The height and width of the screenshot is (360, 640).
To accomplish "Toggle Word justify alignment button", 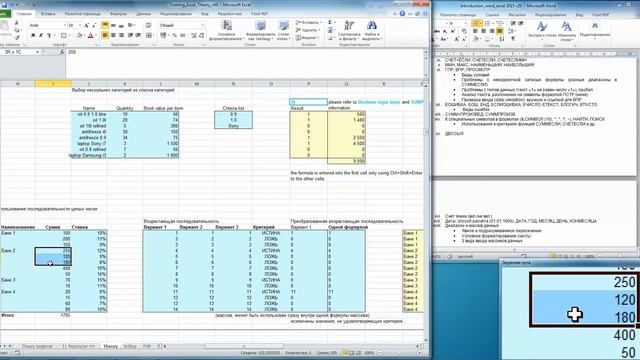I will 500,31.
